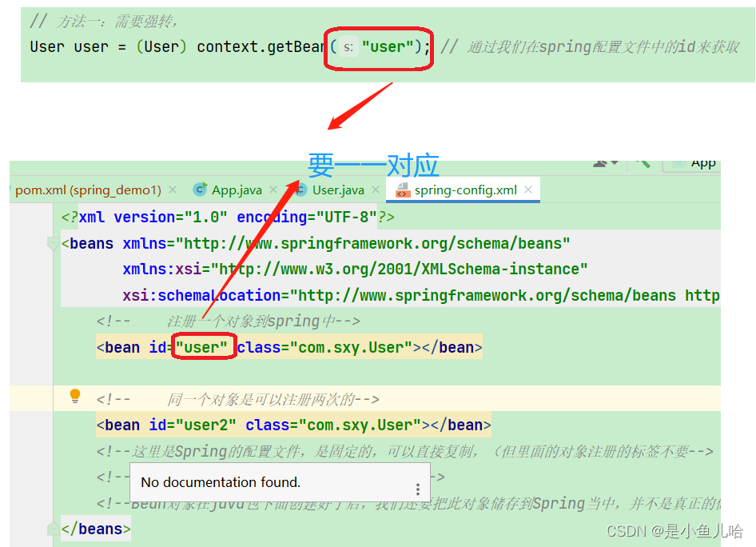The height and width of the screenshot is (547, 756).
Task: Close the spring-config.xml editor tab
Action: pyautogui.click(x=529, y=190)
